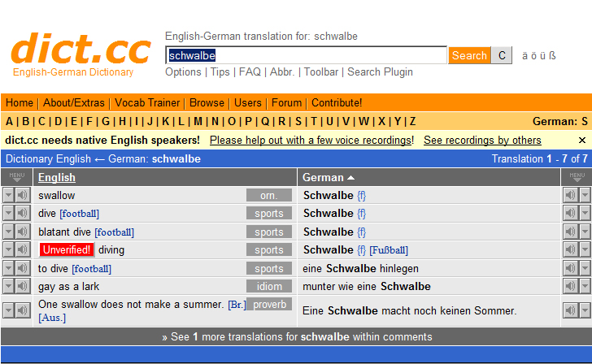Click the Contribute! menu item

(x=337, y=102)
